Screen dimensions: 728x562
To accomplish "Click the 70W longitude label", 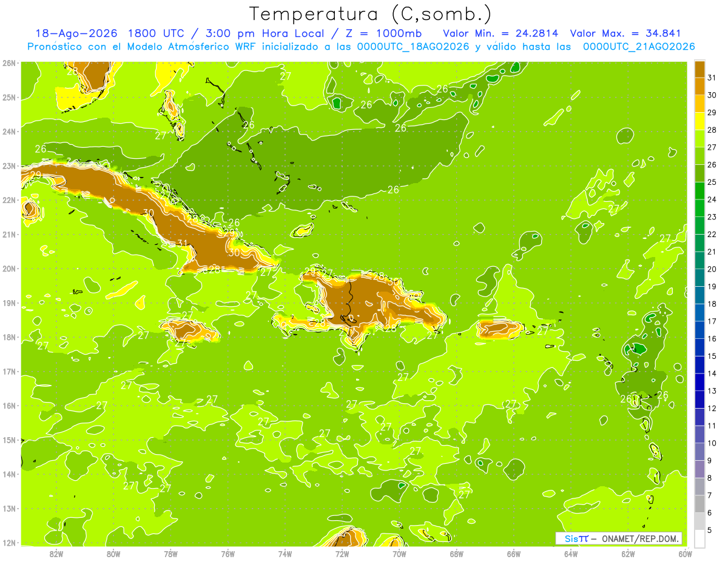I will (399, 554).
